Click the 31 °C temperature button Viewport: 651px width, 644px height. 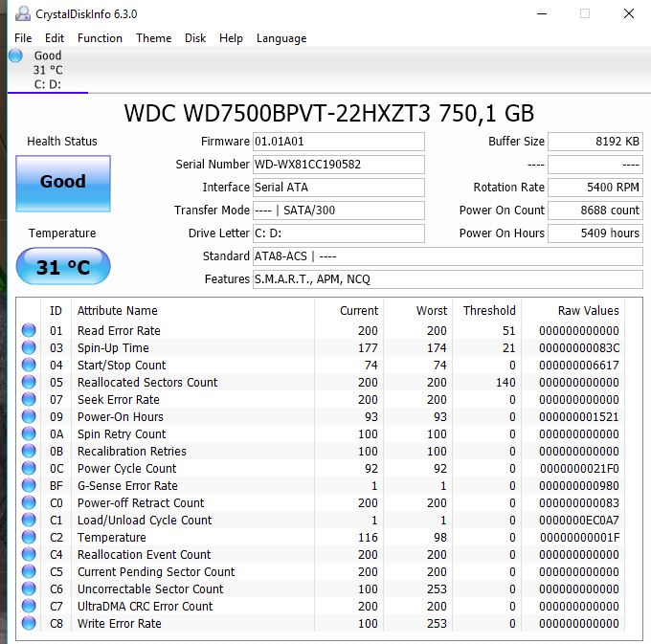pos(63,267)
